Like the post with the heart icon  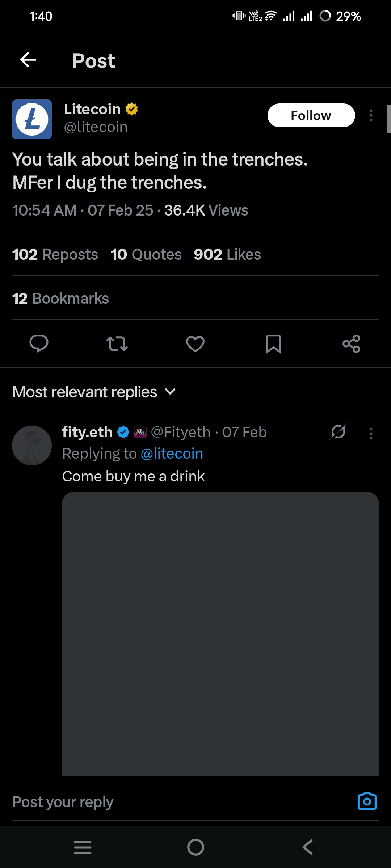[195, 344]
